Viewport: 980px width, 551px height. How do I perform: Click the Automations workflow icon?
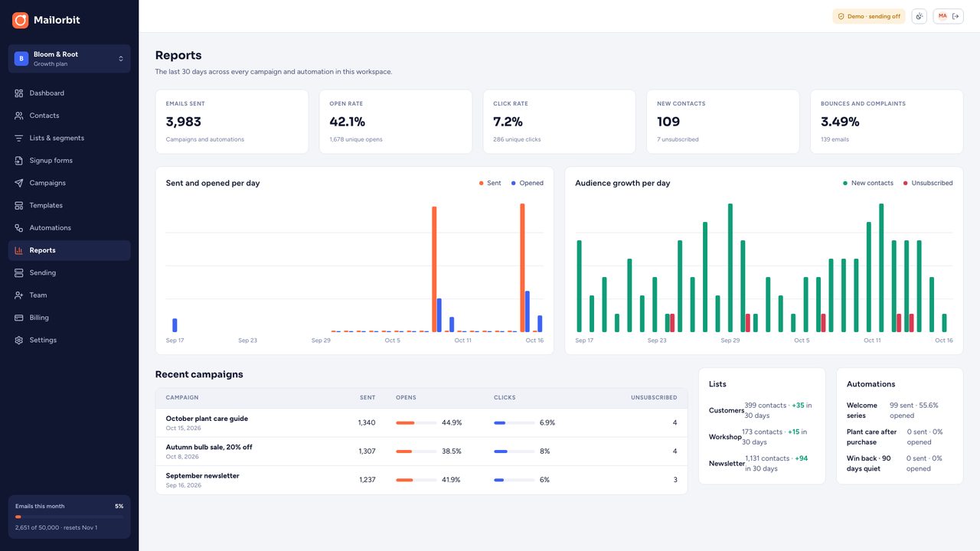tap(19, 228)
